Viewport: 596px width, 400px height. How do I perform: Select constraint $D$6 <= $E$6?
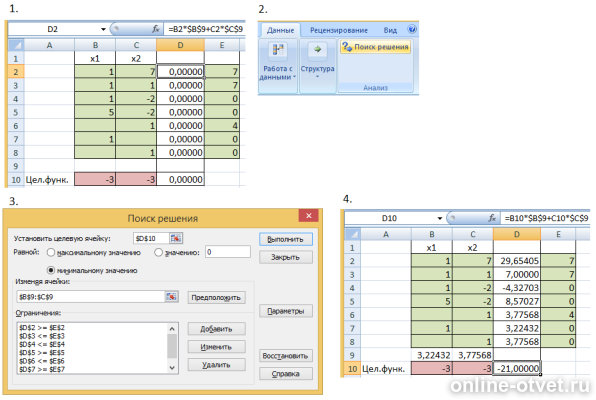[x=42, y=361]
